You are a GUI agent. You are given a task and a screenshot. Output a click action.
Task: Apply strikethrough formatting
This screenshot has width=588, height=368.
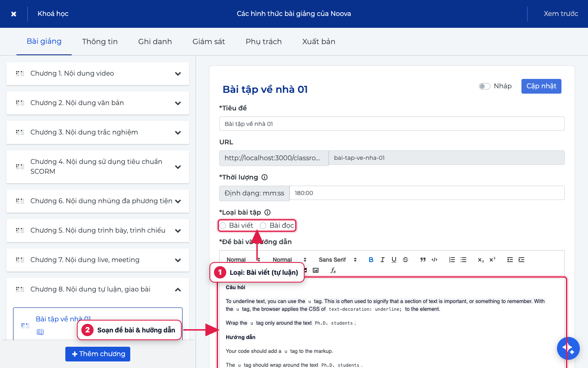coord(405,260)
